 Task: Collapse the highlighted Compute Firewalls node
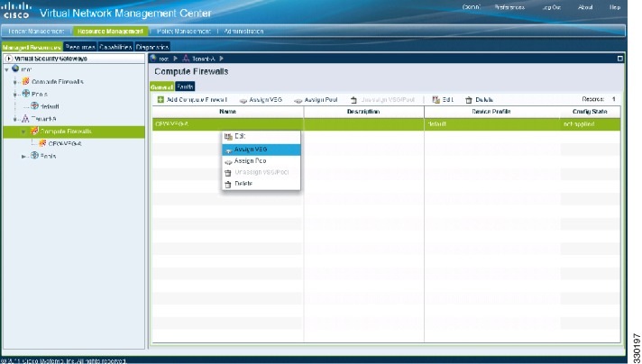(23, 132)
